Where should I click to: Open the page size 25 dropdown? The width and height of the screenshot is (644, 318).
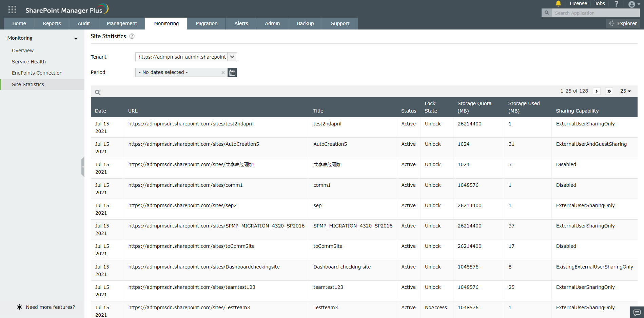625,91
